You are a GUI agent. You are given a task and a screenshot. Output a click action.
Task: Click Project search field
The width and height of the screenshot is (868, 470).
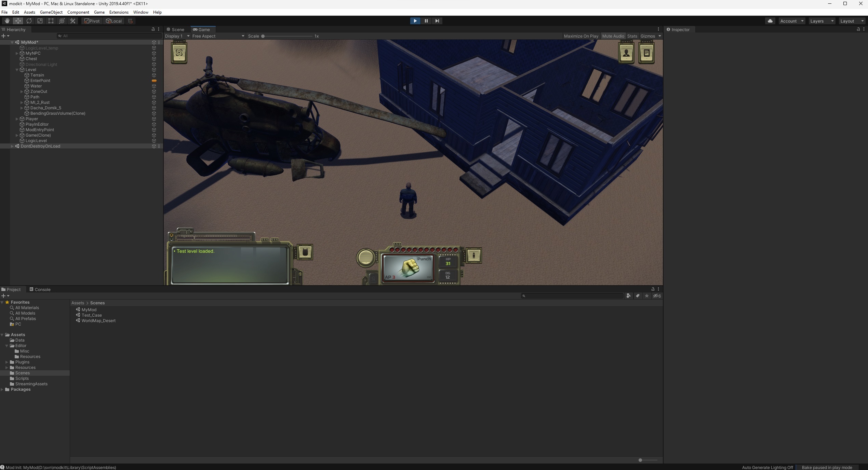(572, 296)
